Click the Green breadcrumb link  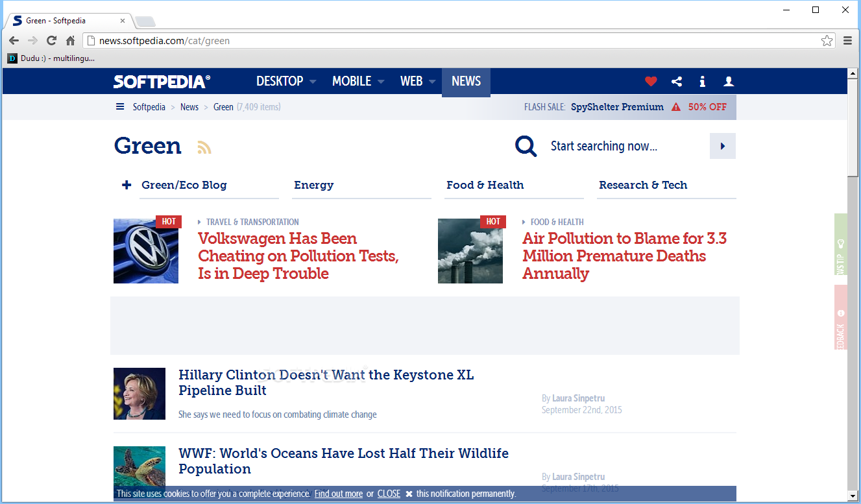(223, 107)
